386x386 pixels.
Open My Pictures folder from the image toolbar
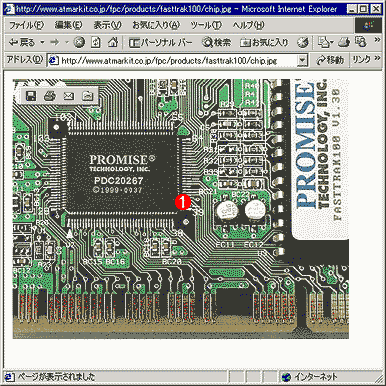(88, 96)
